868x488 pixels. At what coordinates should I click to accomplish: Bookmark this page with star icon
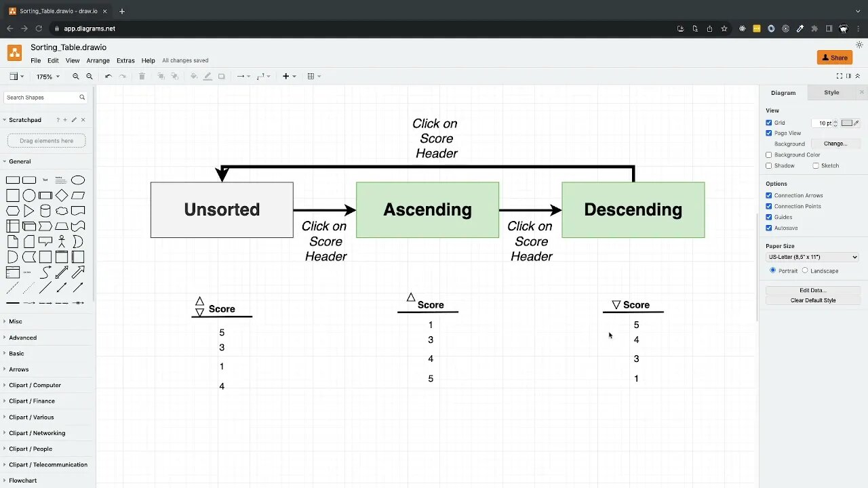[x=724, y=28]
